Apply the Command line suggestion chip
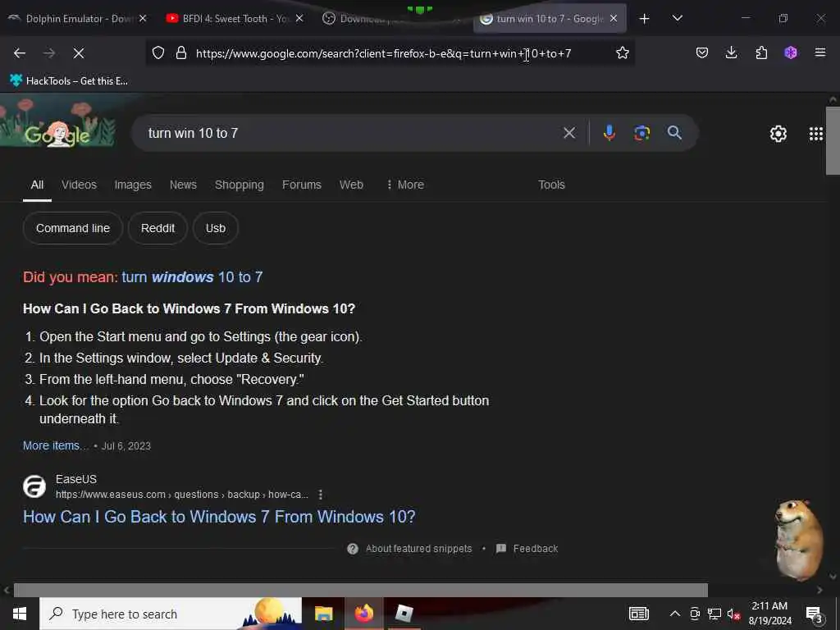840x630 pixels. (73, 228)
